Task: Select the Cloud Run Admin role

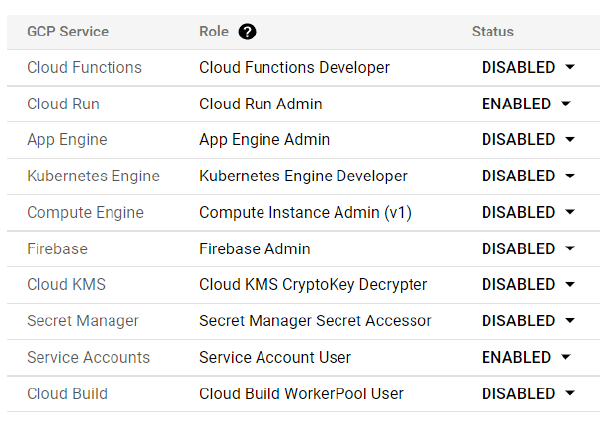Action: (x=260, y=104)
